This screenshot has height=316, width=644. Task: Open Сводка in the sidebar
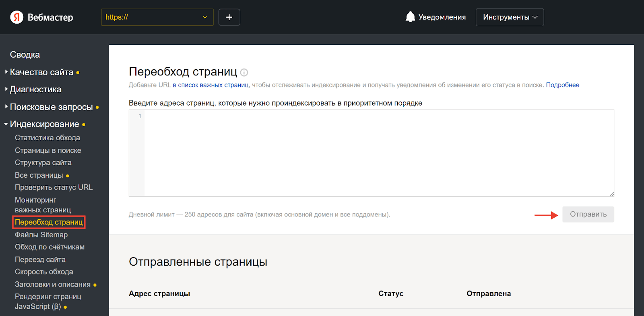click(25, 54)
